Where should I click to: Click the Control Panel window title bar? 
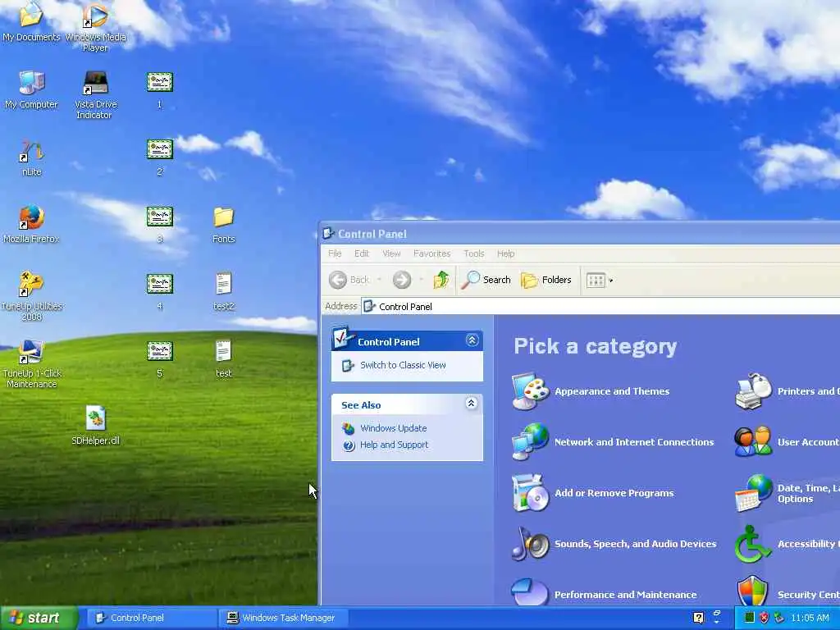(x=580, y=234)
